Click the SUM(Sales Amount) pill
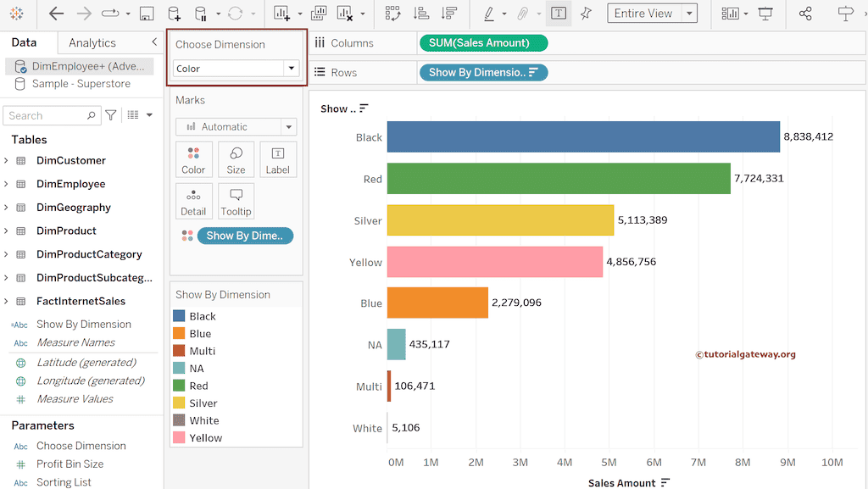868x489 pixels. pyautogui.click(x=483, y=43)
